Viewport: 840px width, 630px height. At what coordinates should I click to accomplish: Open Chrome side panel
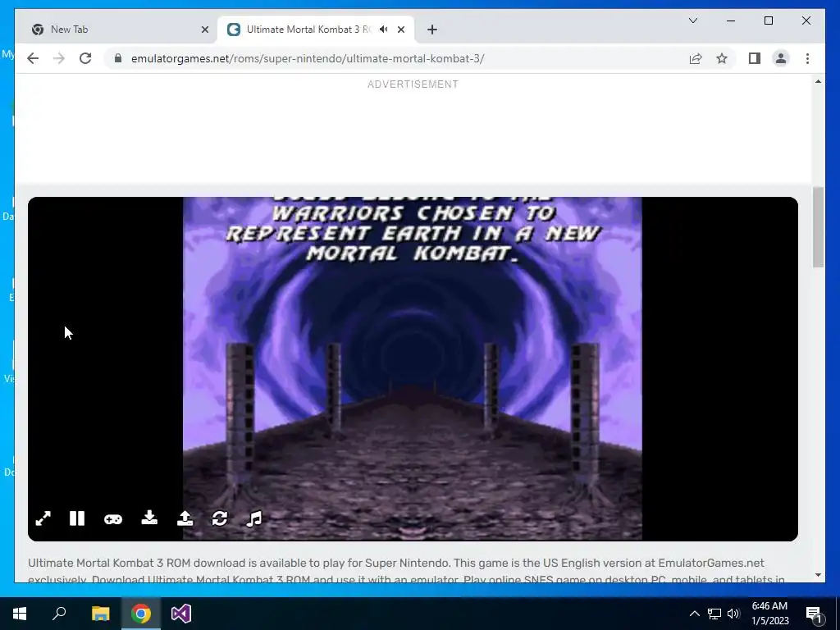coord(755,58)
